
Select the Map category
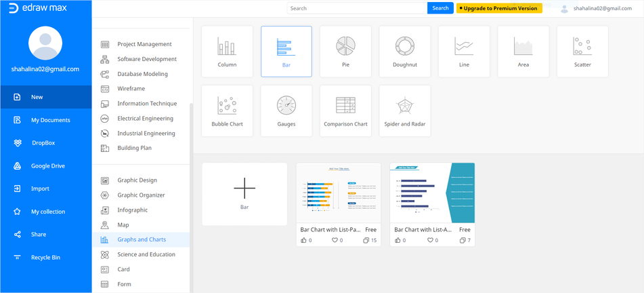(141, 224)
